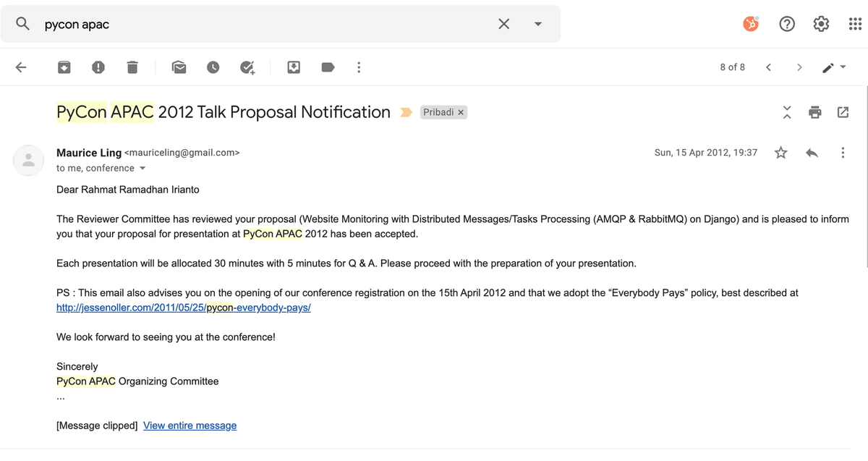
Task: Open input tools pencil dropdown
Action: (x=834, y=67)
